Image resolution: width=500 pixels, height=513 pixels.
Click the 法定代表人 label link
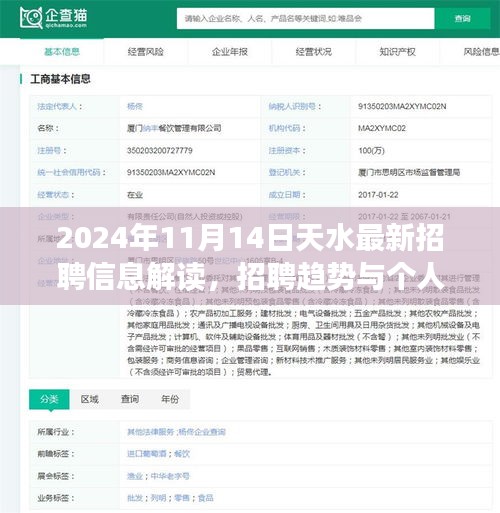(57, 106)
